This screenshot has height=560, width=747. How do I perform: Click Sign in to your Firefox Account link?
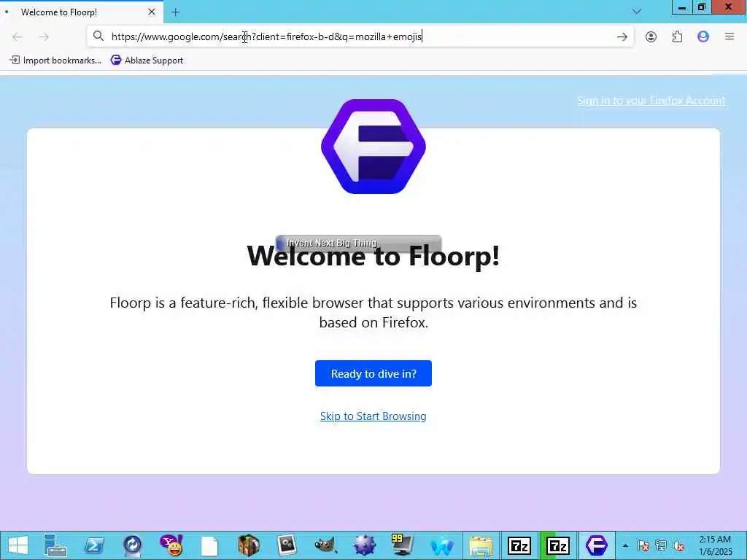(x=651, y=101)
